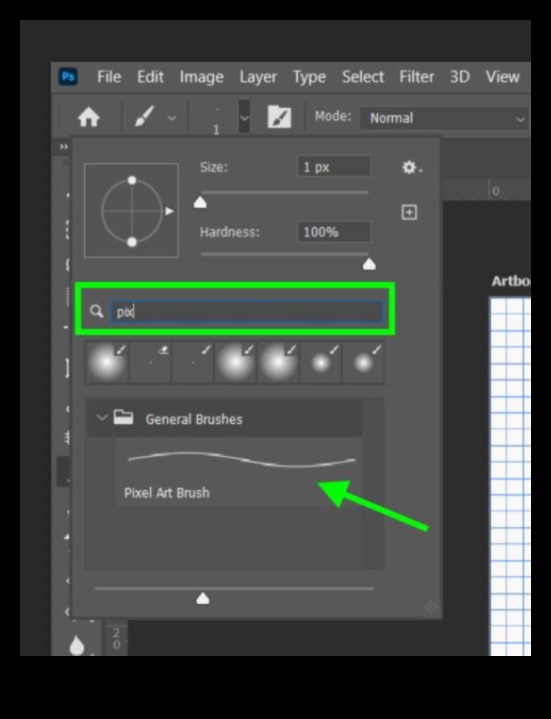Select the General Brushes group label
The height and width of the screenshot is (719, 551).
[x=194, y=419]
